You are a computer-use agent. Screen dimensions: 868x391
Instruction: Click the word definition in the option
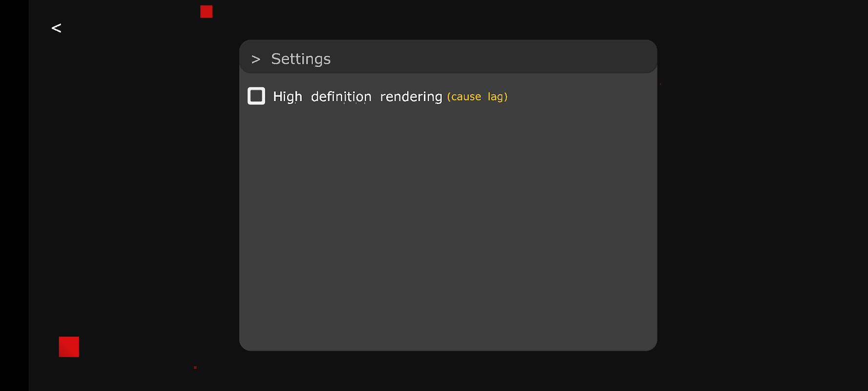(x=341, y=97)
